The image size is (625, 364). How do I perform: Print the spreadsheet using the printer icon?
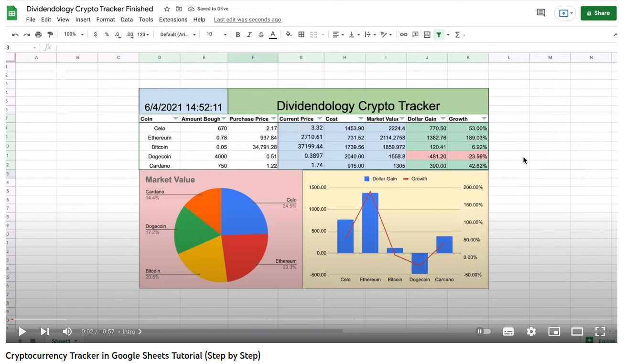click(38, 34)
